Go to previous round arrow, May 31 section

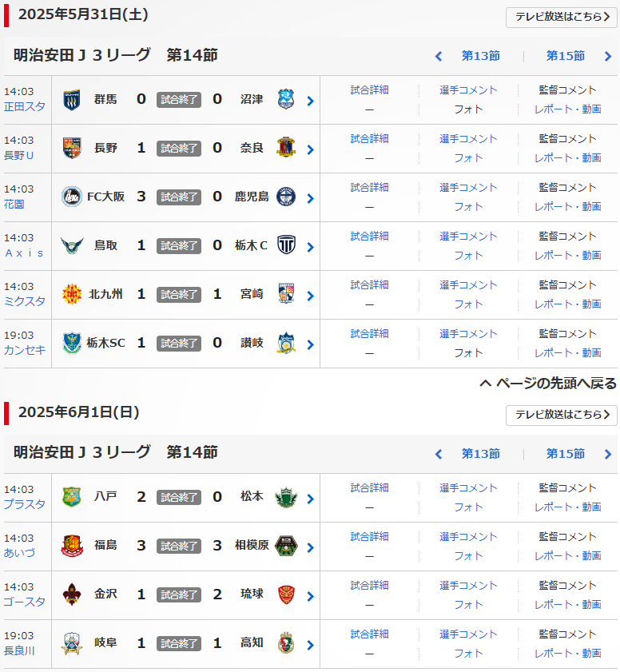[438, 57]
